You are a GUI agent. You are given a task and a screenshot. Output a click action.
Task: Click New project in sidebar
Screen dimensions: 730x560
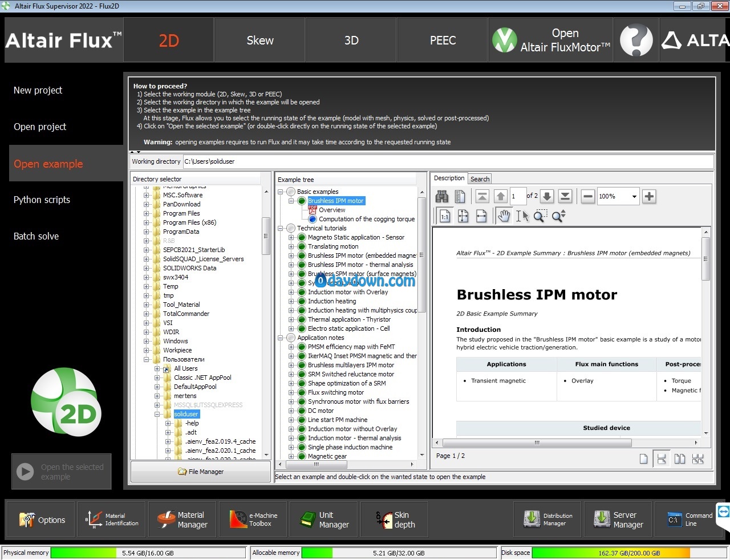click(x=38, y=90)
